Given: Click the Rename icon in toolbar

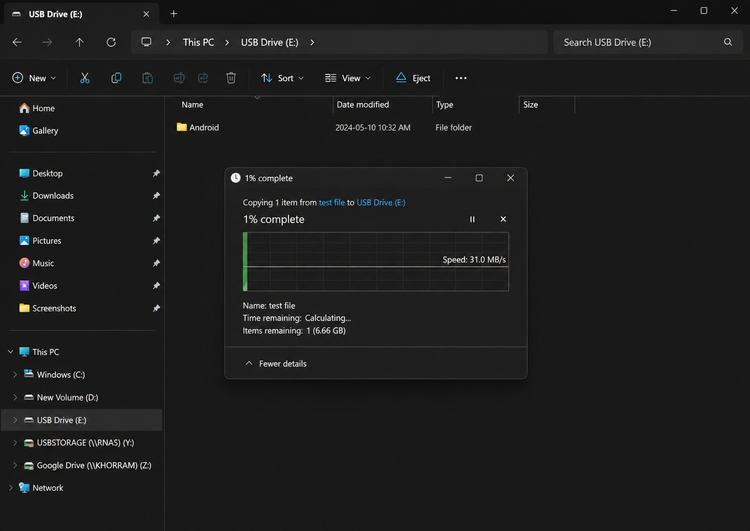Looking at the screenshot, I should tap(179, 78).
